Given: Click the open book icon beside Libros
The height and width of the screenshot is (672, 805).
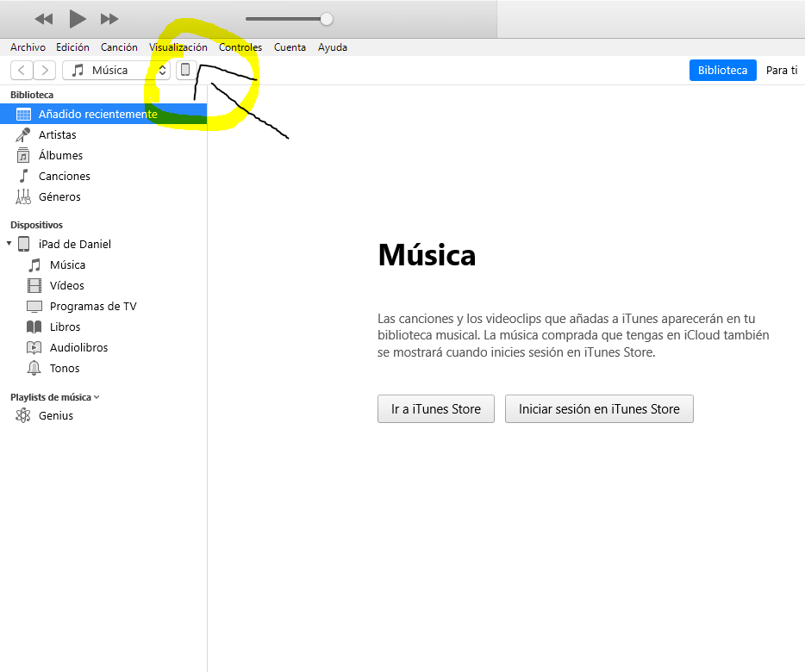Looking at the screenshot, I should 34,327.
